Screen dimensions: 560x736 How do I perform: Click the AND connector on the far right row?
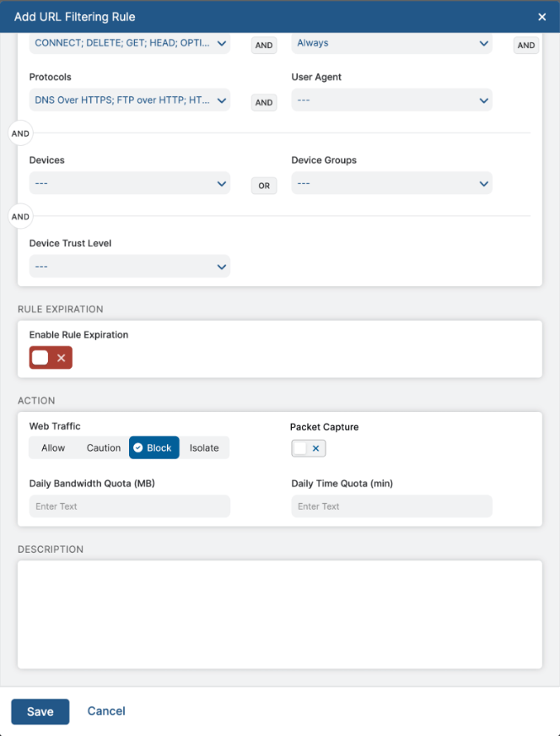[x=525, y=44]
